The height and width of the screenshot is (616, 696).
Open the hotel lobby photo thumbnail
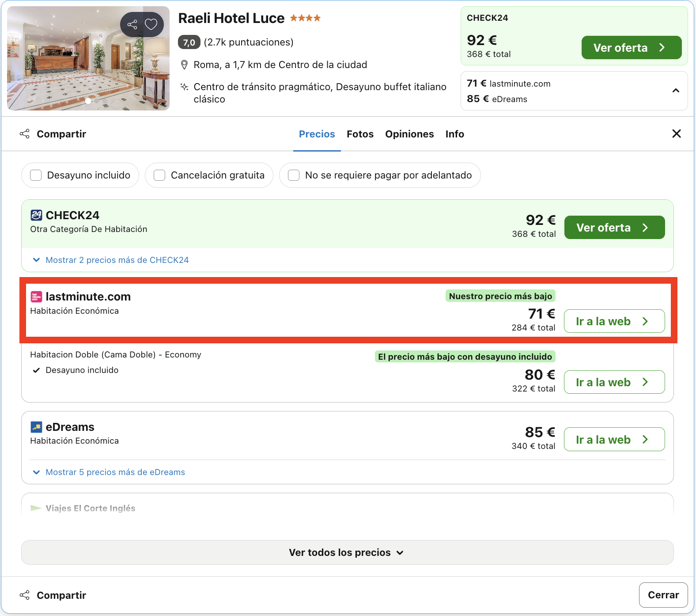click(x=88, y=58)
